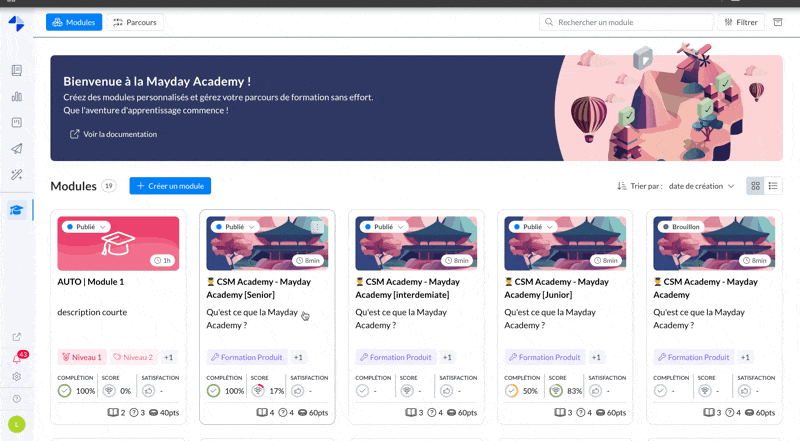800x441 pixels.
Task: Click the Créer un module button
Action: point(170,186)
